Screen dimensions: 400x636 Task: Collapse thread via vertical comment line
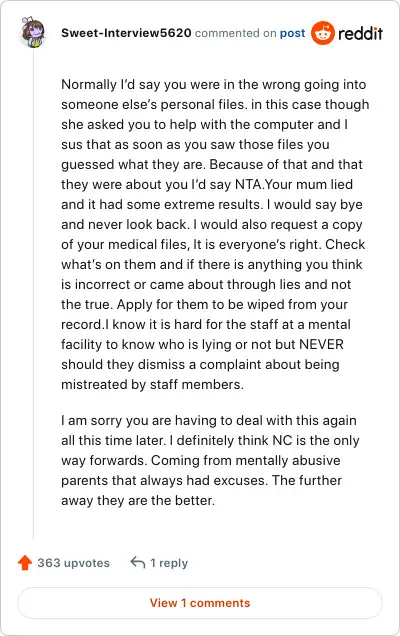coord(33,294)
